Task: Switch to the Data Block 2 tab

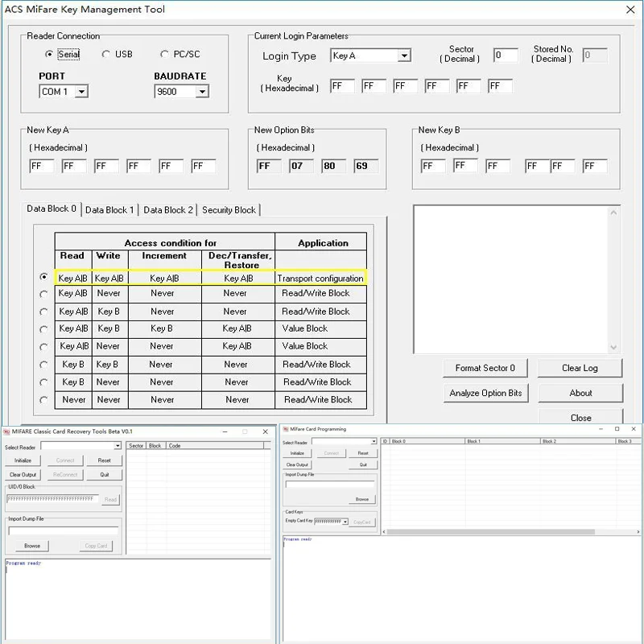Action: tap(168, 210)
